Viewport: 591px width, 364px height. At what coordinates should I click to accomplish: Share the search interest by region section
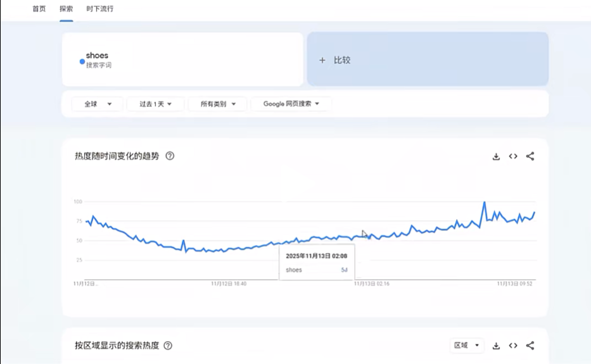pyautogui.click(x=530, y=346)
